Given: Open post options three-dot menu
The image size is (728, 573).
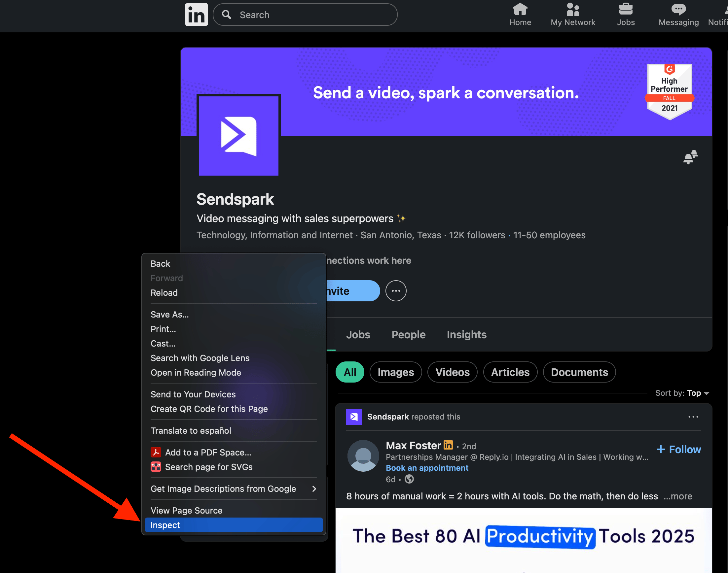Looking at the screenshot, I should click(x=693, y=417).
